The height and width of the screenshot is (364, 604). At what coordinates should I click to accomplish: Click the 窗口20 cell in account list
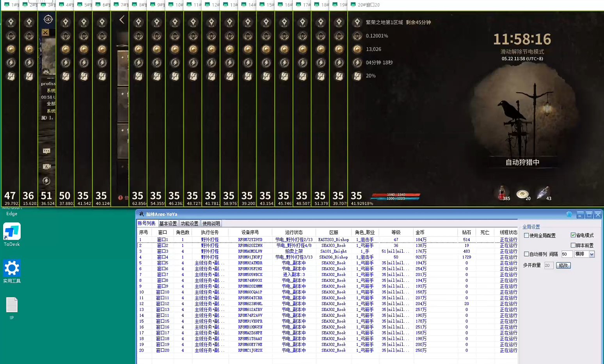[x=162, y=350]
